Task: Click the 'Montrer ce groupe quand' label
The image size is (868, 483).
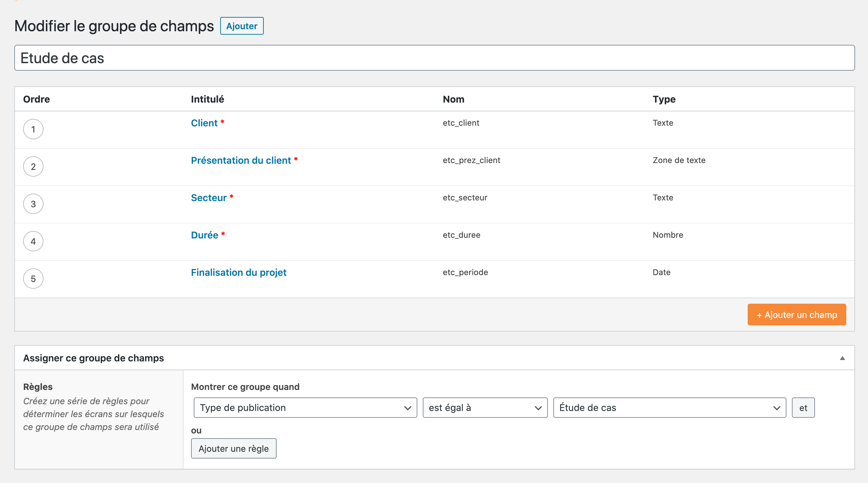Action: pyautogui.click(x=245, y=387)
